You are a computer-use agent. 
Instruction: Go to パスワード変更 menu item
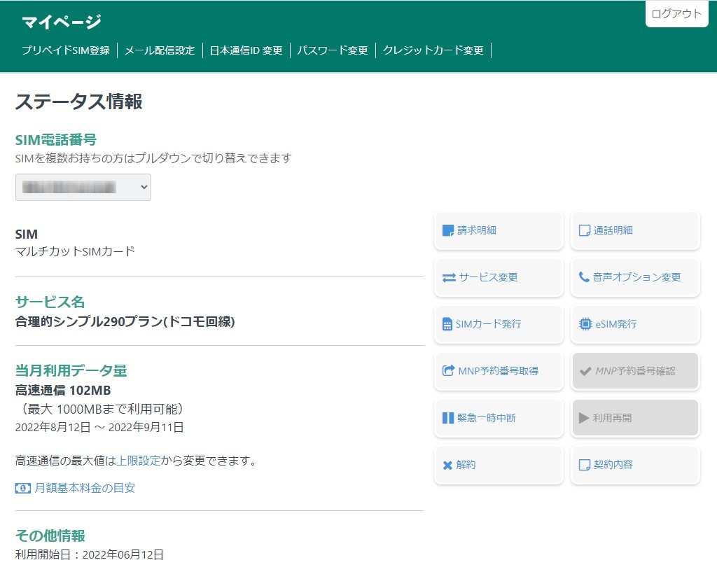(x=333, y=50)
